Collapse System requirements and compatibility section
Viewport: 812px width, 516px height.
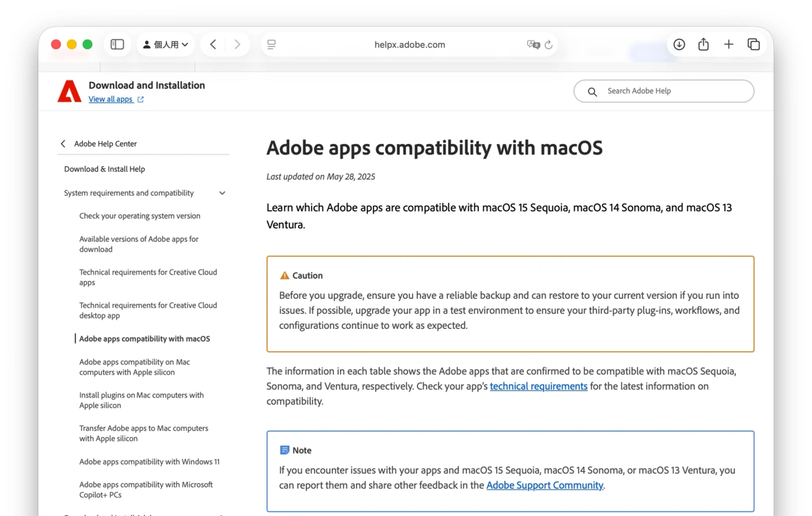tap(221, 193)
